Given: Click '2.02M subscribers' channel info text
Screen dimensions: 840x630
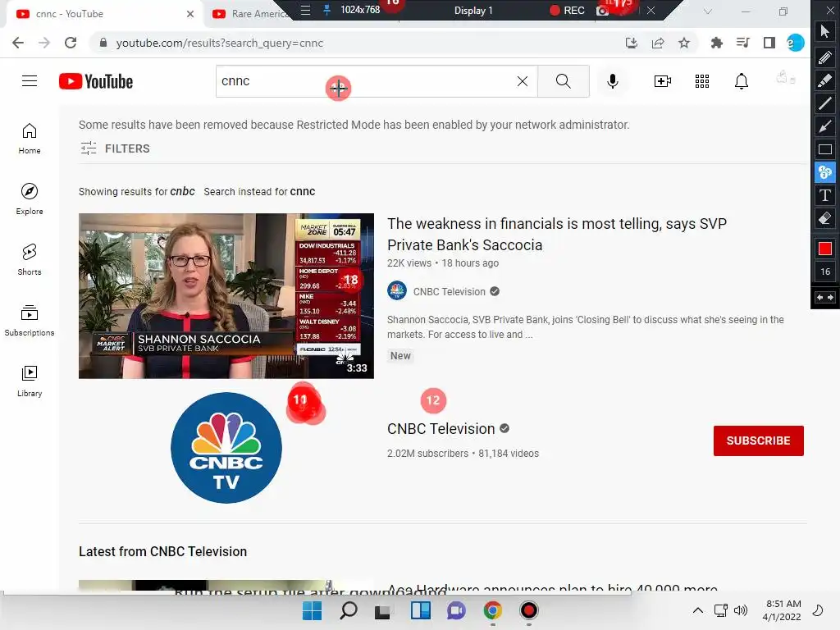Looking at the screenshot, I should pyautogui.click(x=427, y=453).
